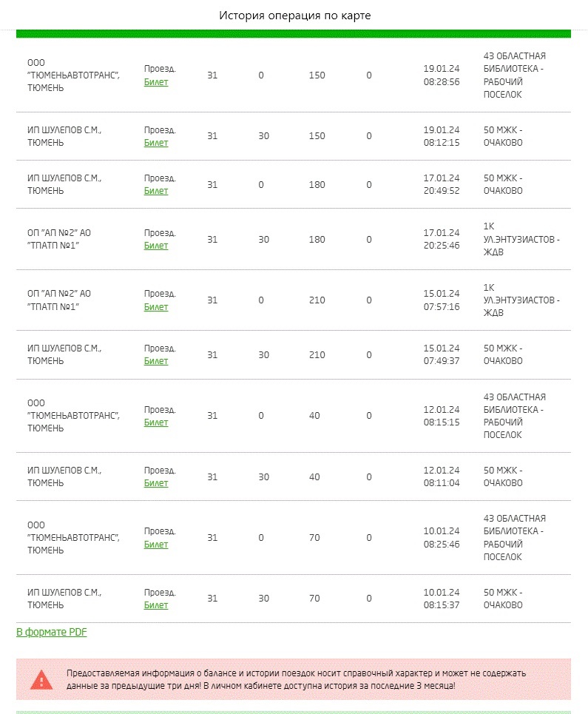View Билет for 17.01.24 20:25:46 trip
The height and width of the screenshot is (714, 588).
click(156, 246)
